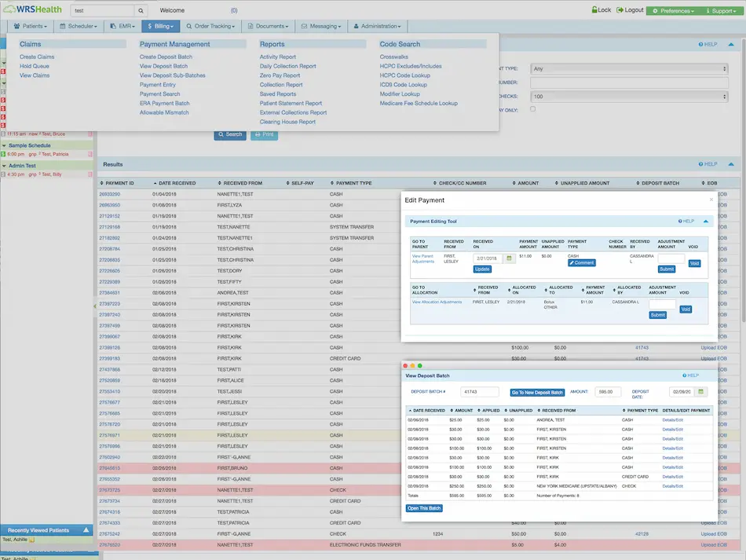This screenshot has height=560, width=746.
Task: Click the Print icon button
Action: click(x=265, y=134)
